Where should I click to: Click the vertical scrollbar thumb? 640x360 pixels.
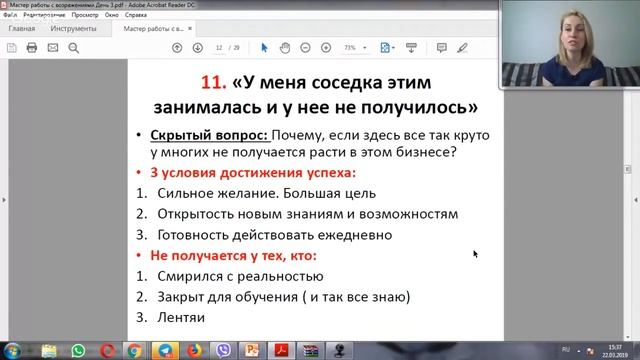[x=627, y=169]
